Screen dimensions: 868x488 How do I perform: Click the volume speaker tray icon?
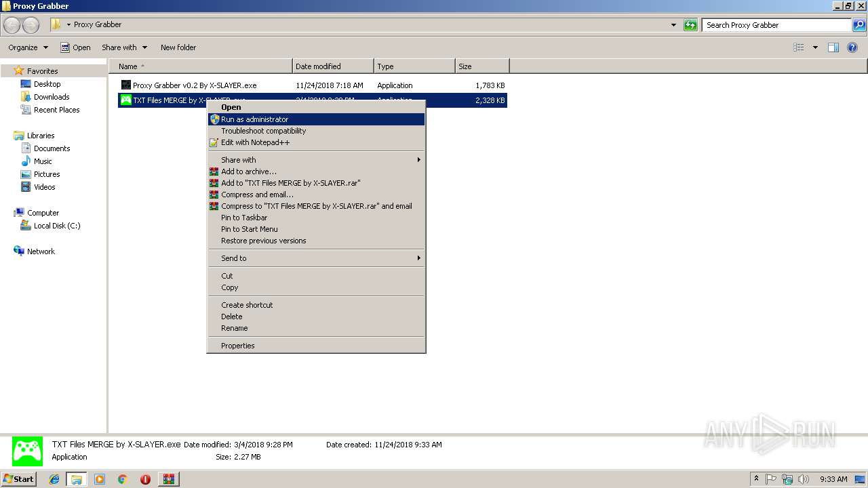point(804,479)
